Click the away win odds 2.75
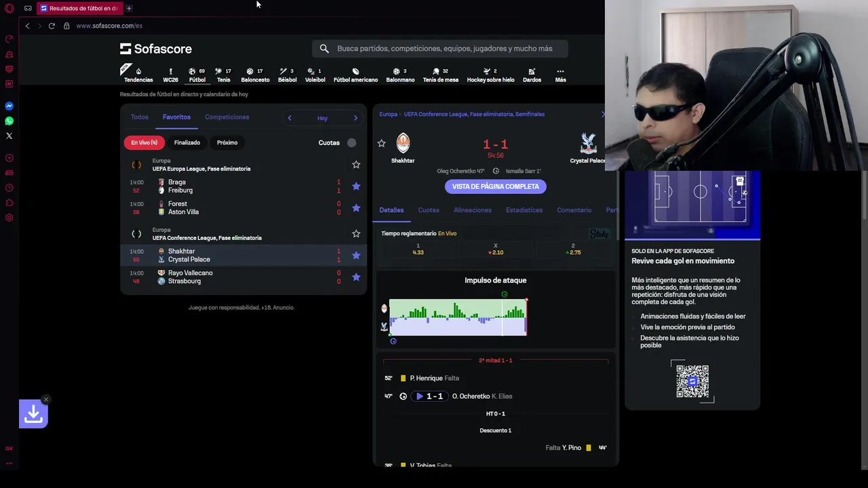The width and height of the screenshot is (868, 488). 573,249
